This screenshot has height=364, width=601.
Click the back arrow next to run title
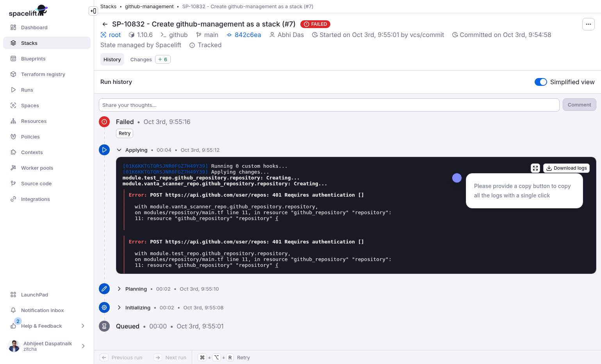click(105, 24)
